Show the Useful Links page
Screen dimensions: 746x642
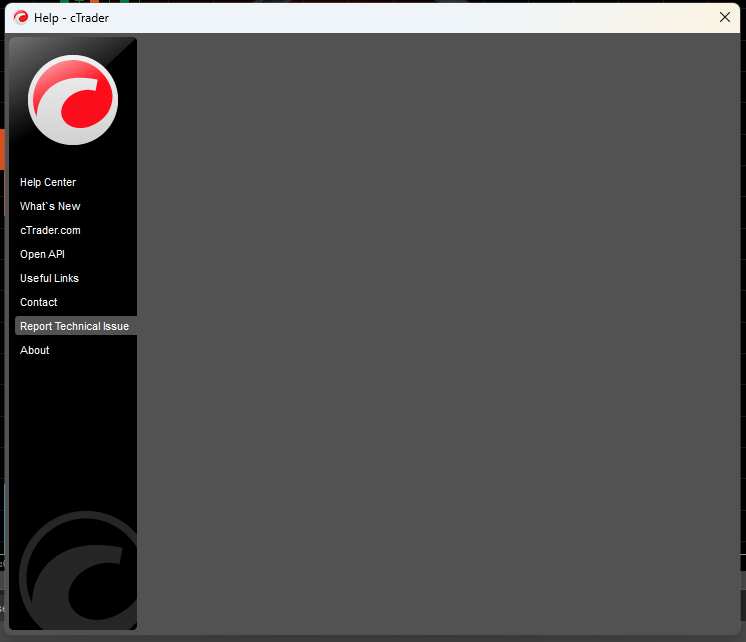coord(49,278)
